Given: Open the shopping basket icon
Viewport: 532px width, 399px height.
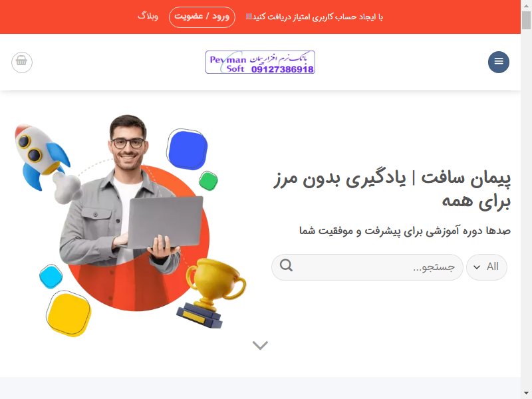Looking at the screenshot, I should click(22, 62).
